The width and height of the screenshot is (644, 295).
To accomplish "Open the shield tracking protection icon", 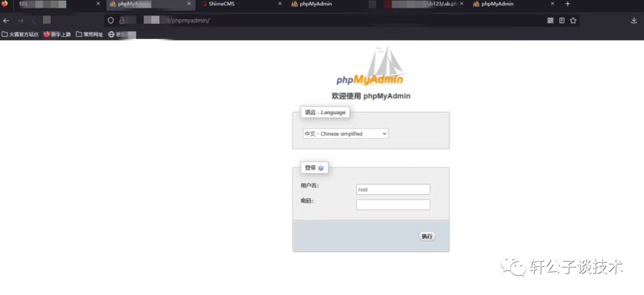I will (110, 20).
